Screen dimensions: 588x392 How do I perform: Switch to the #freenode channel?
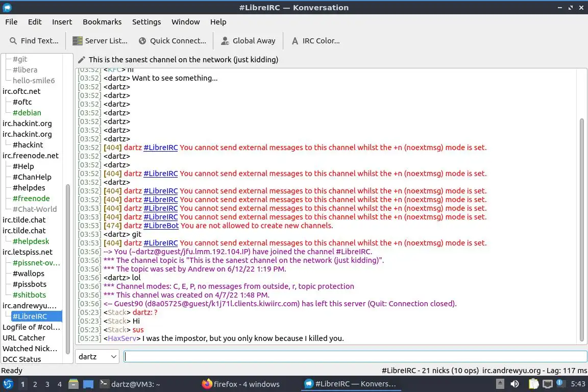pyautogui.click(x=31, y=199)
